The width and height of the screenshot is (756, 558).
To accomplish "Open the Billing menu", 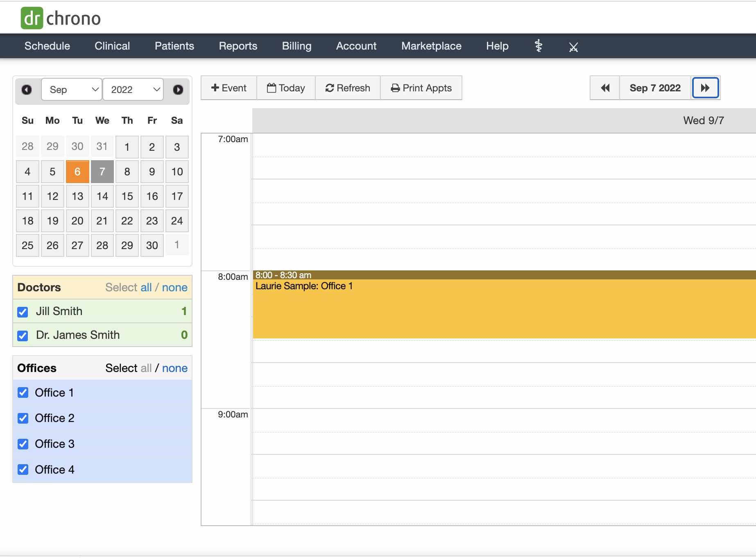I will click(x=297, y=46).
